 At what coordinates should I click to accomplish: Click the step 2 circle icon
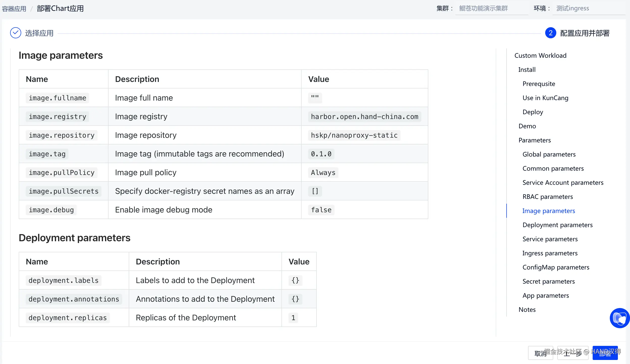tap(550, 33)
